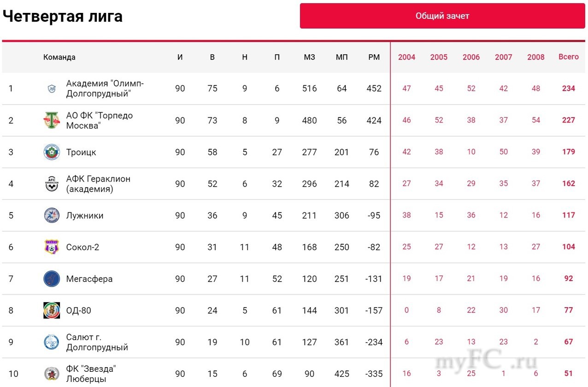Click the РМ goal difference header
588x387 pixels.
pos(374,57)
